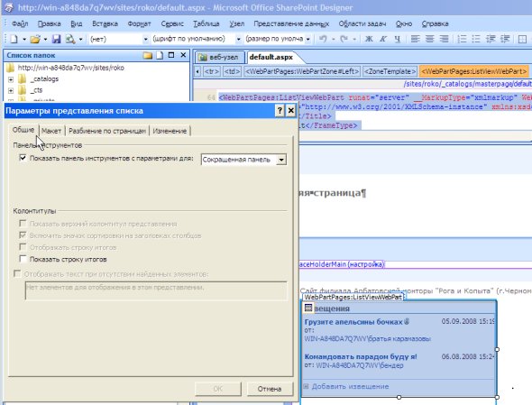Open the Сокращенная панель dropdown
This screenshot has width=532, height=405.
pyautogui.click(x=281, y=160)
